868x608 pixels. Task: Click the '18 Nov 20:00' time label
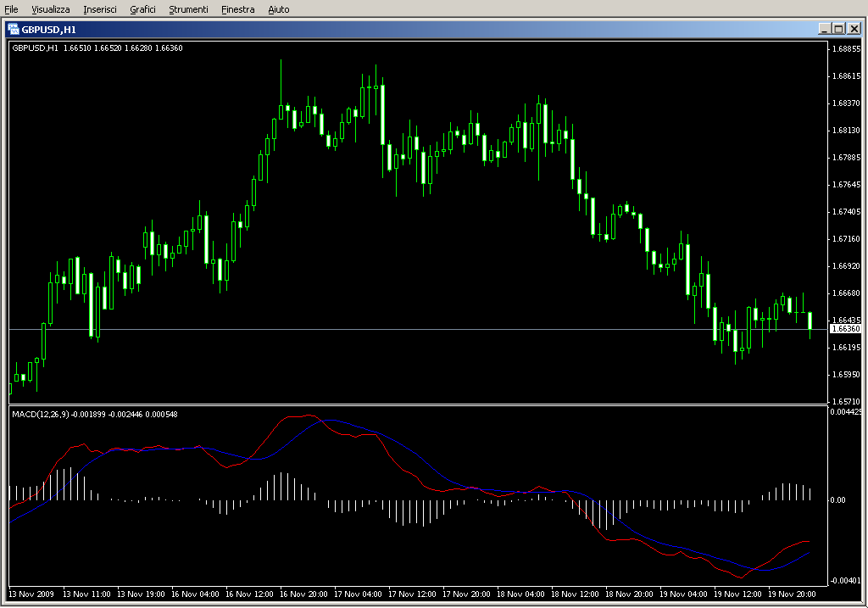click(x=630, y=594)
